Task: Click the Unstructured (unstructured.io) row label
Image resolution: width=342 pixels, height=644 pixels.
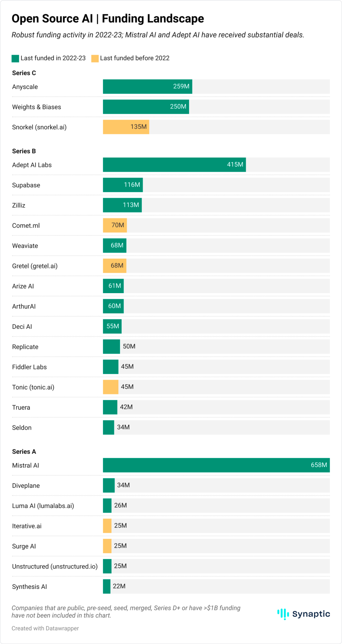Action: click(x=55, y=566)
